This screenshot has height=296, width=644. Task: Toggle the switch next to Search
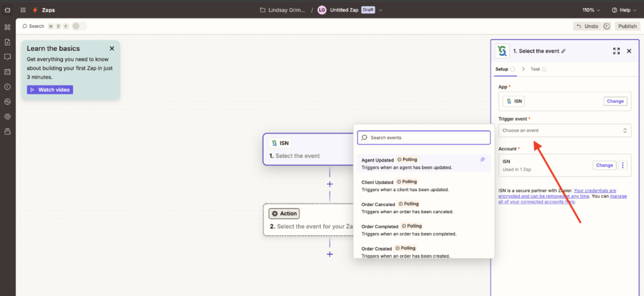tap(79, 26)
